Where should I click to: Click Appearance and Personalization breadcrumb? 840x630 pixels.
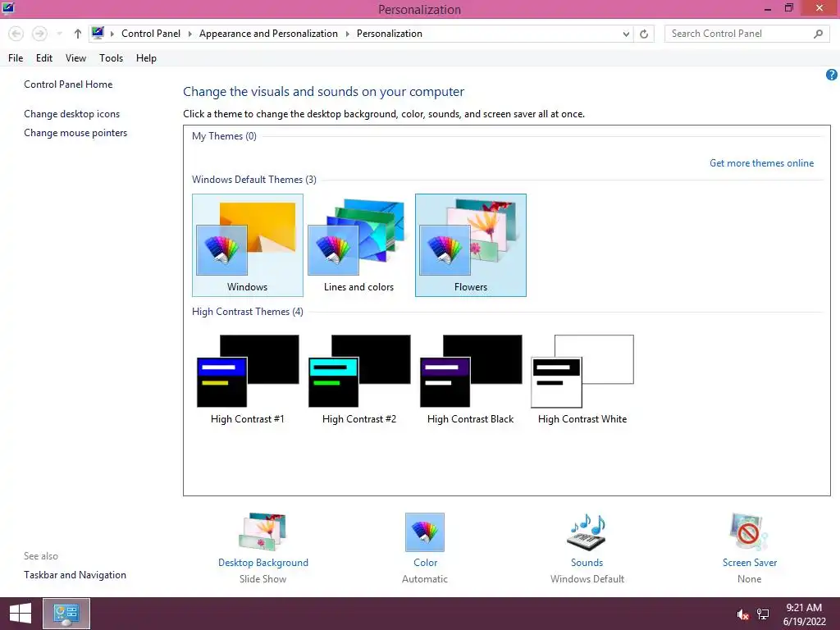[x=268, y=33]
